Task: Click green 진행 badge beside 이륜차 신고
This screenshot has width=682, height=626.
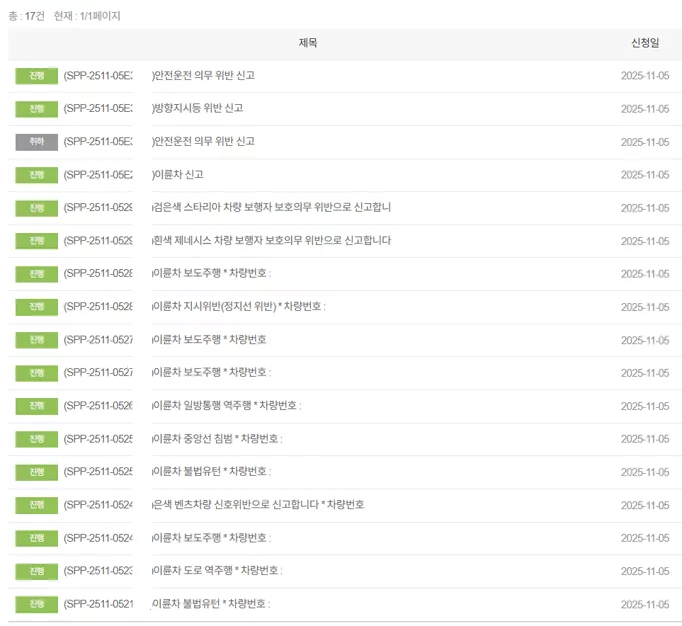Action: 37,175
